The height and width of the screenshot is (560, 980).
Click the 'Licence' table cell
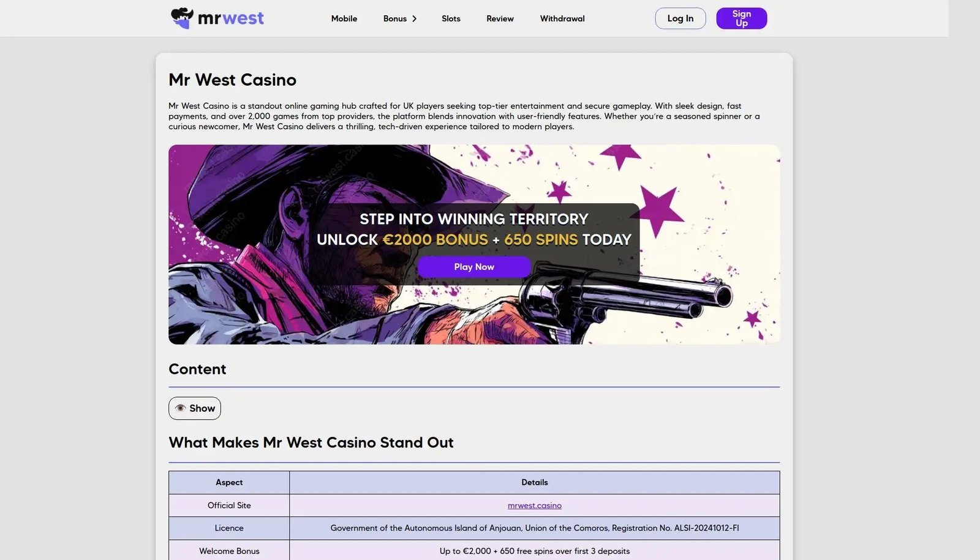point(229,528)
